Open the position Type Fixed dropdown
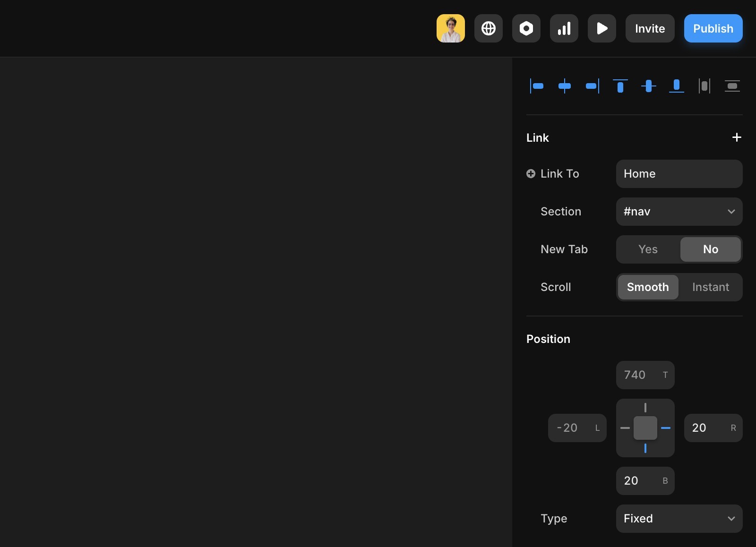 (x=679, y=519)
